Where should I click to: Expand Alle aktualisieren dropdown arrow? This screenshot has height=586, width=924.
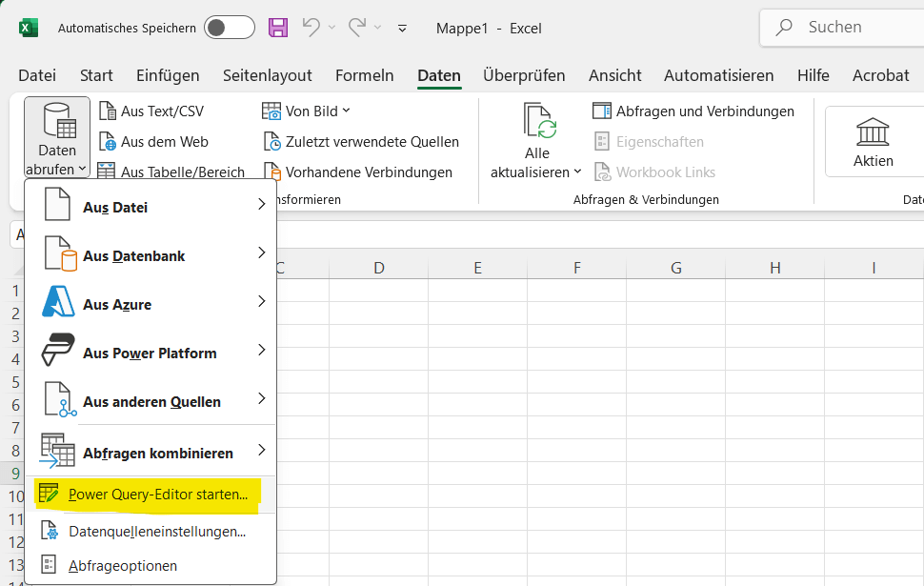[577, 172]
